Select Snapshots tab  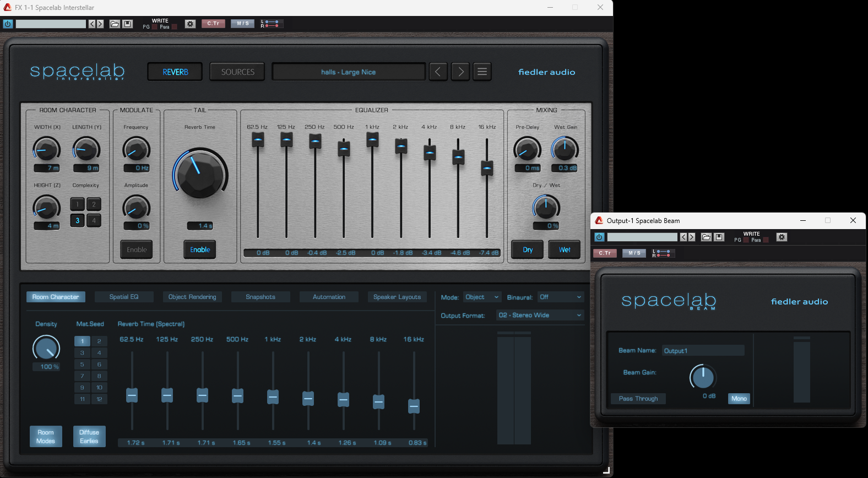pyautogui.click(x=261, y=297)
